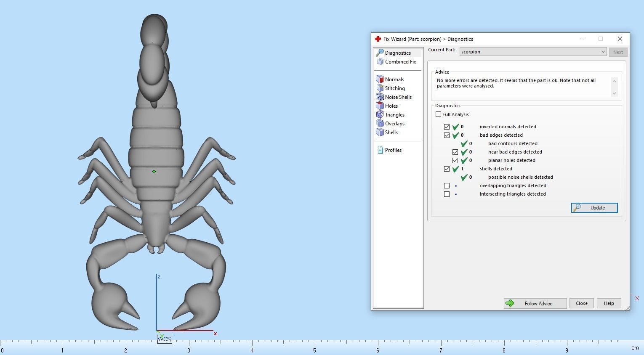Click the WCS label at the origin
Screen dimensions: 644x355
(165, 339)
